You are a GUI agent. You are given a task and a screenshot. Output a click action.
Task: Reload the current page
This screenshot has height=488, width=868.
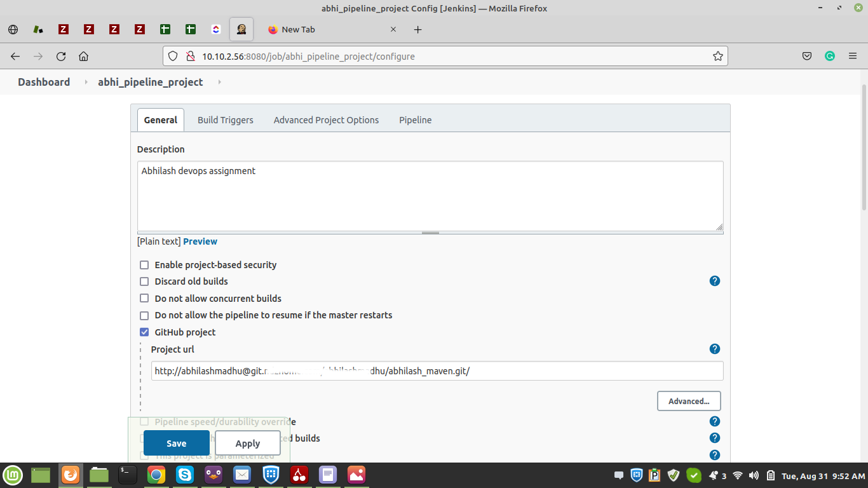[x=61, y=56]
